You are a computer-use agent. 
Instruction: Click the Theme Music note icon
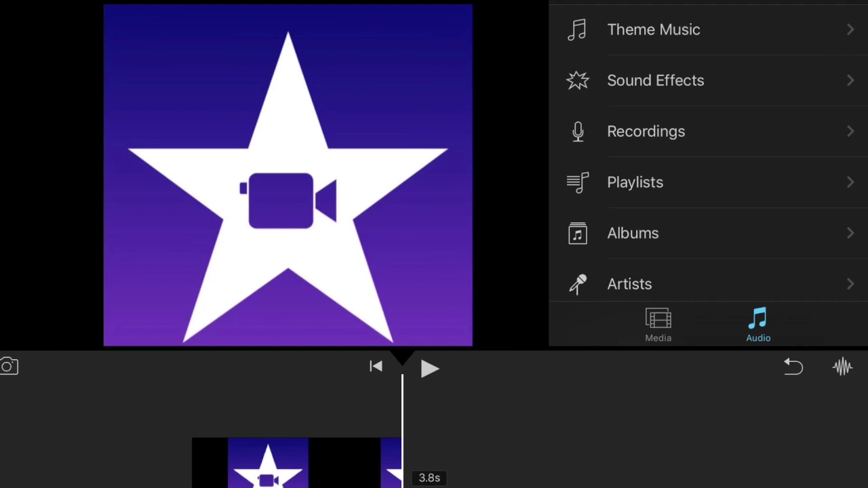(577, 30)
